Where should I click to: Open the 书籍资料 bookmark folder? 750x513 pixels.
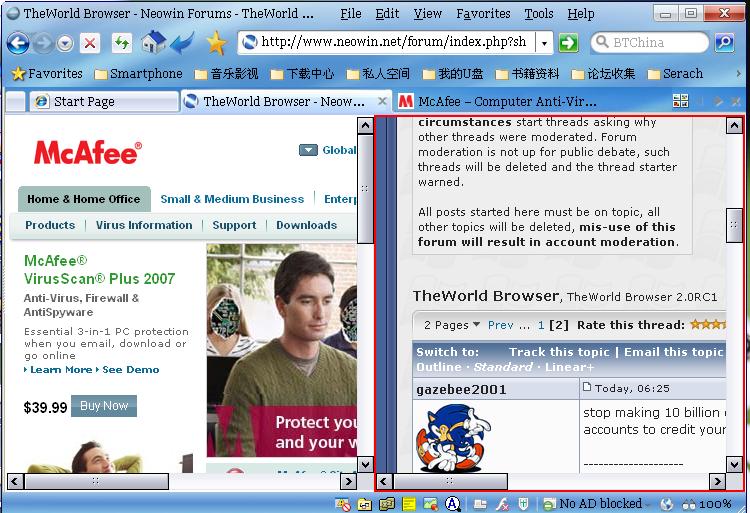(527, 74)
